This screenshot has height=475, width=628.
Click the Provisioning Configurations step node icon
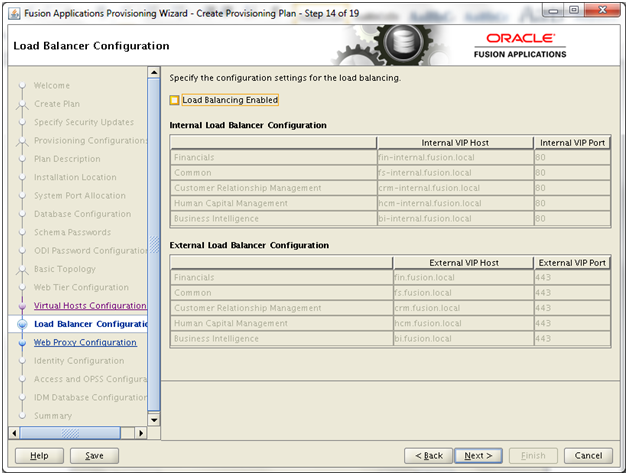click(x=22, y=141)
